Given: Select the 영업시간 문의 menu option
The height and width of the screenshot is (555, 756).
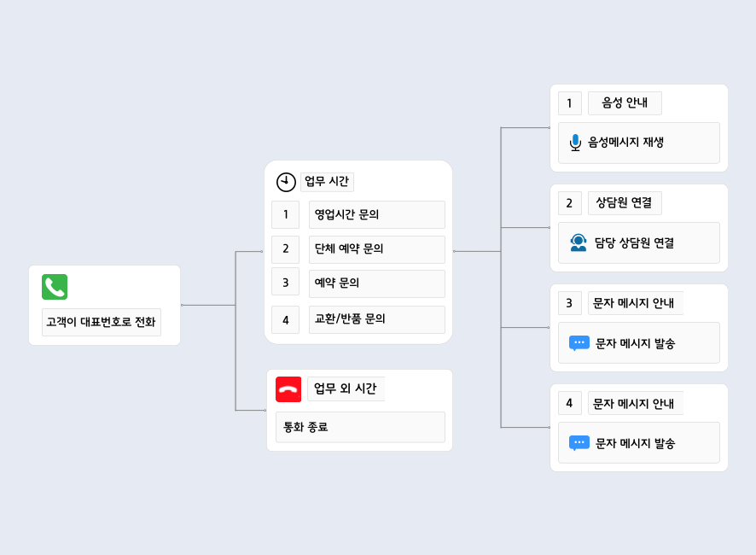Looking at the screenshot, I should coord(376,214).
